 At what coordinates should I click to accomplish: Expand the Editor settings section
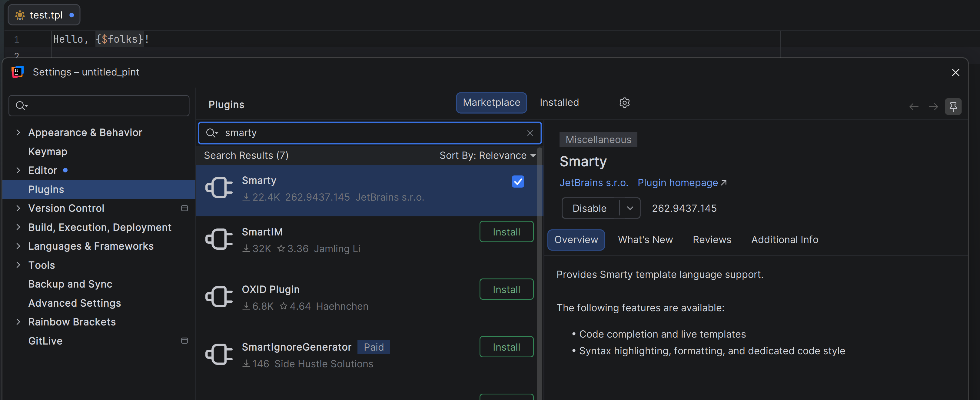18,170
